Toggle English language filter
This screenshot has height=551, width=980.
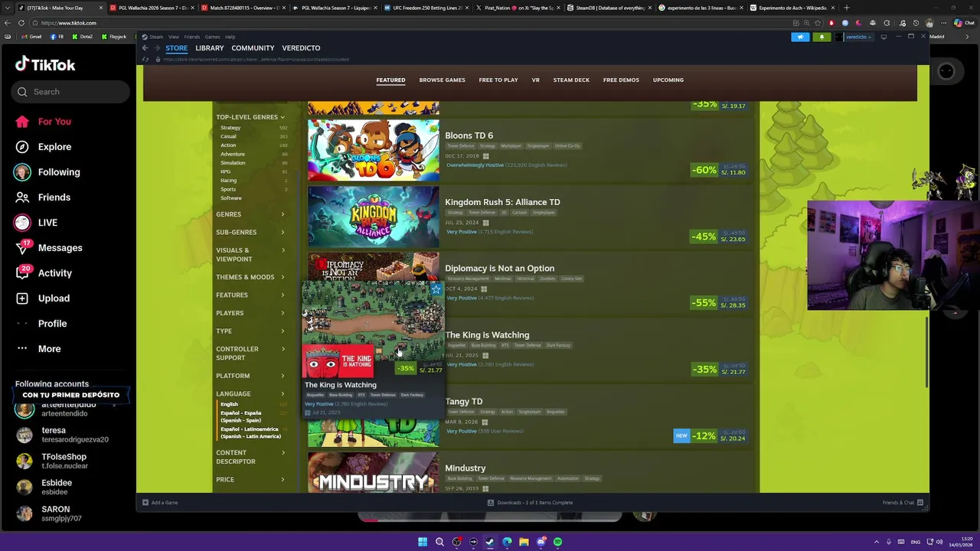229,404
